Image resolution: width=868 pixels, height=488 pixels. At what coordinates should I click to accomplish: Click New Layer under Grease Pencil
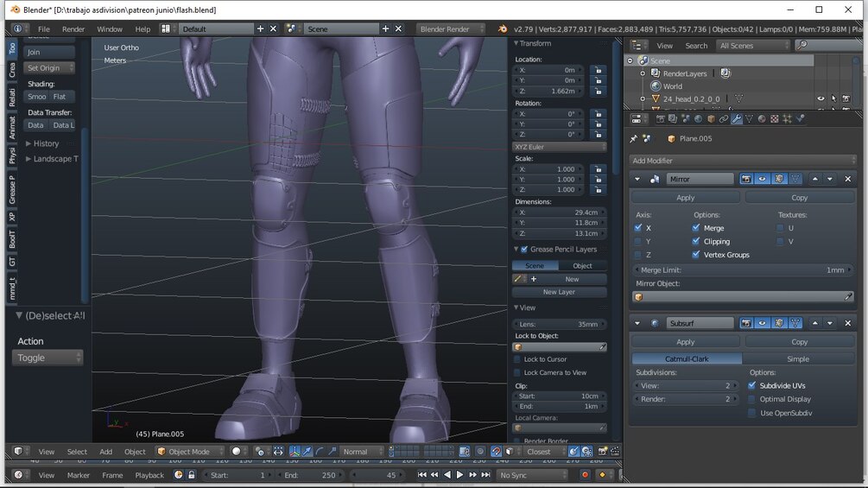tap(559, 292)
